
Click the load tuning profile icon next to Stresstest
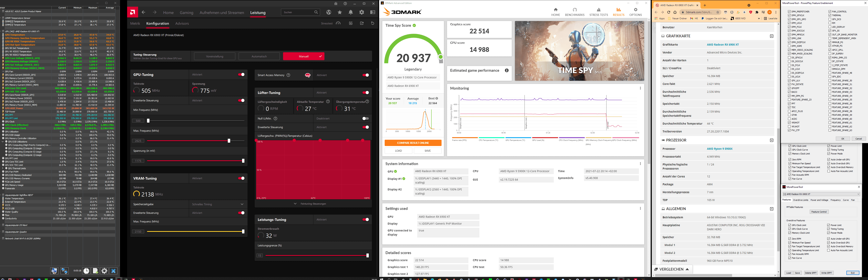(x=351, y=23)
